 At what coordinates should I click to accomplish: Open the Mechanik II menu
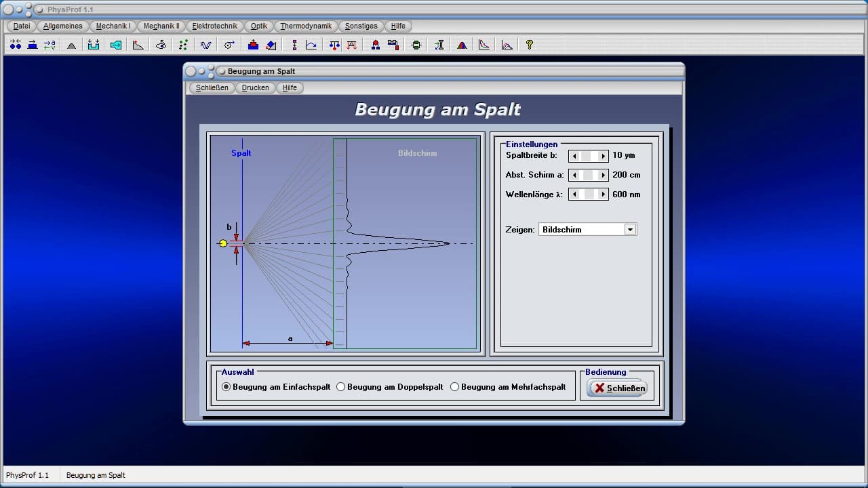(161, 26)
